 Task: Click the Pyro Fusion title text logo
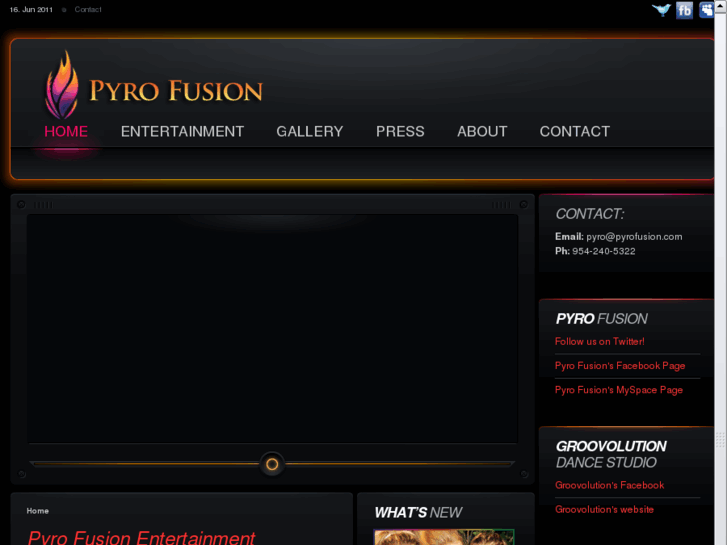point(176,90)
